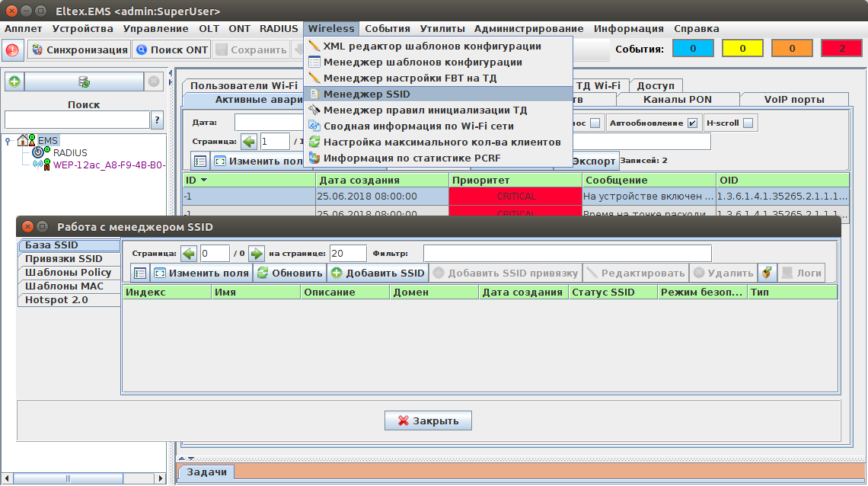Click next page arrow in SSID manager

(x=257, y=254)
